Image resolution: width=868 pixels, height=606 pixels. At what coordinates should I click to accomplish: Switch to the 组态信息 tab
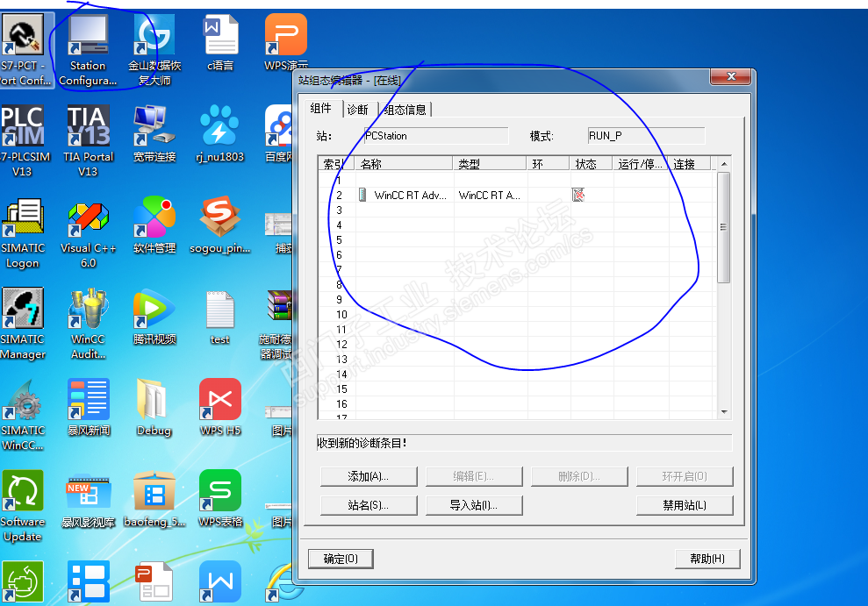tap(405, 110)
